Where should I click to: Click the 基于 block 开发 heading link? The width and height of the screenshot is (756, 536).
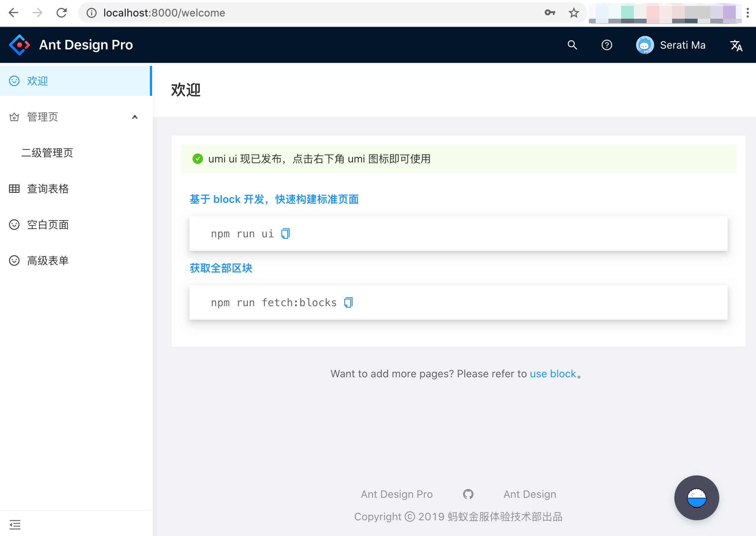(x=274, y=199)
